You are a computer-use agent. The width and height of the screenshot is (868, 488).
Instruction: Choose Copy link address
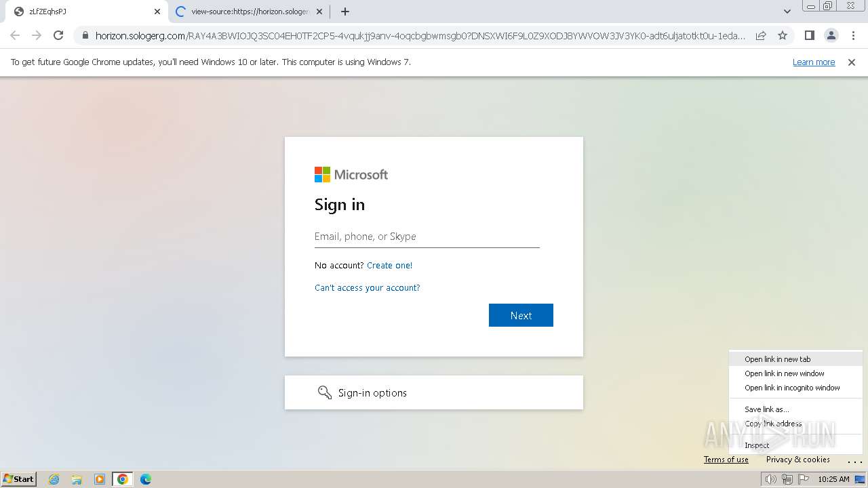coord(795,424)
